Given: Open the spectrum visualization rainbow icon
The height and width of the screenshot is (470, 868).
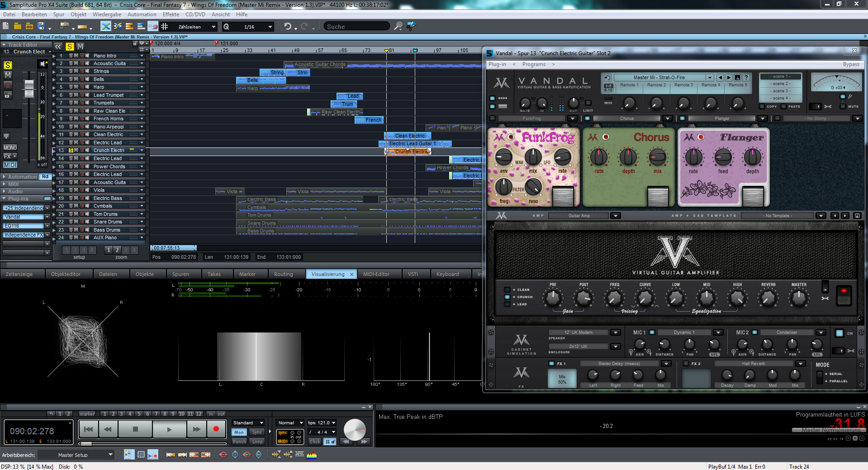Looking at the screenshot, I should tap(312, 454).
